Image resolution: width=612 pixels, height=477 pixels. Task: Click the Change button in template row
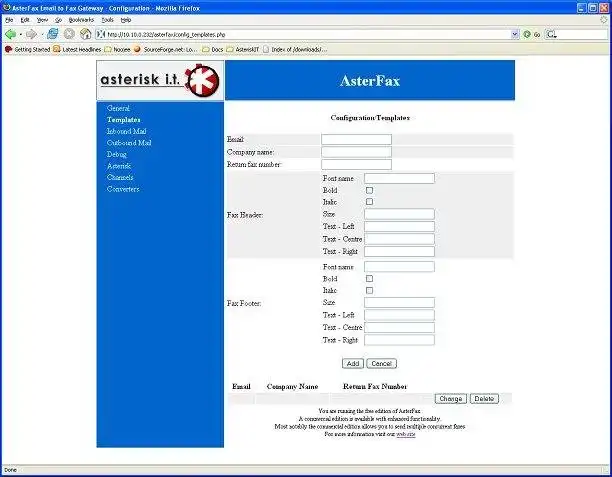(451, 399)
